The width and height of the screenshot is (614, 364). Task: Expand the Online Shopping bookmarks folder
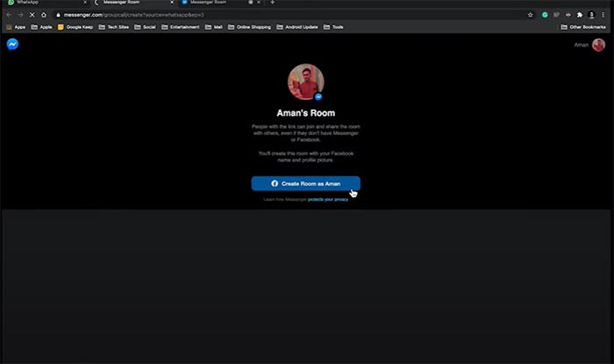tap(249, 27)
